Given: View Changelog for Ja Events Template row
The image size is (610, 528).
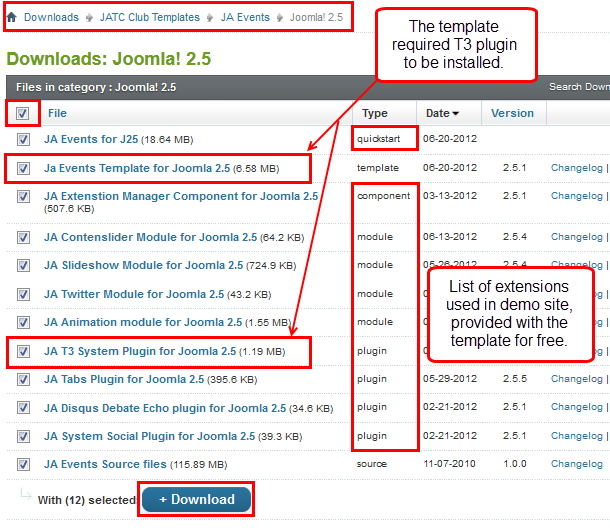Looking at the screenshot, I should [577, 168].
